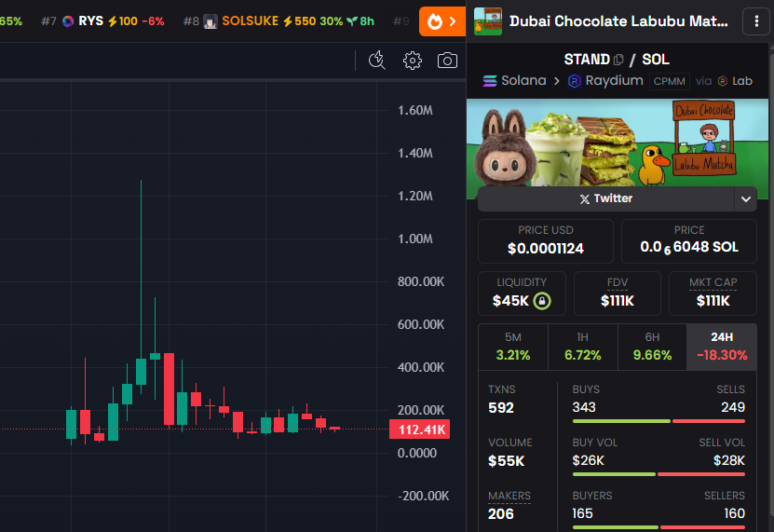Image resolution: width=774 pixels, height=532 pixels.
Task: Click the buys versus sells ratio bar
Action: pyautogui.click(x=659, y=421)
